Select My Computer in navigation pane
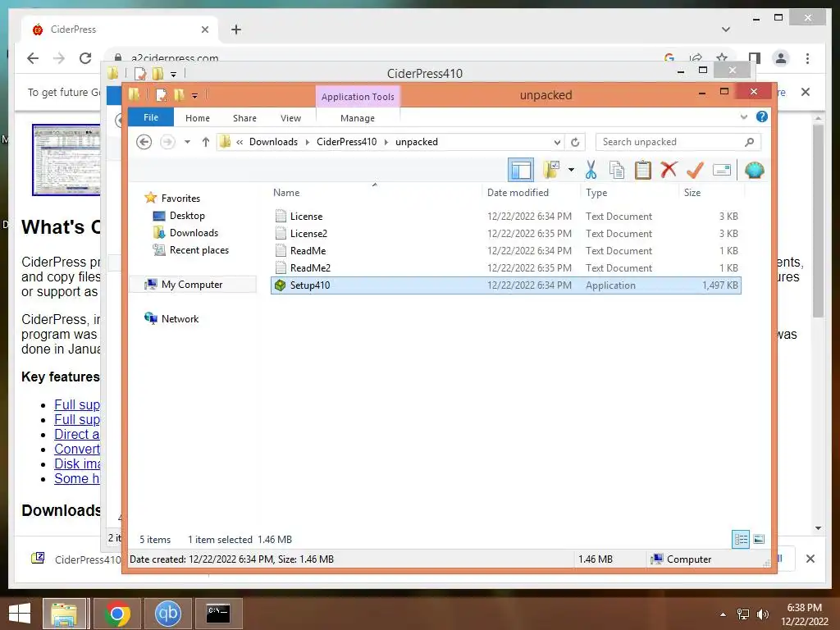The width and height of the screenshot is (840, 630). pyautogui.click(x=192, y=285)
